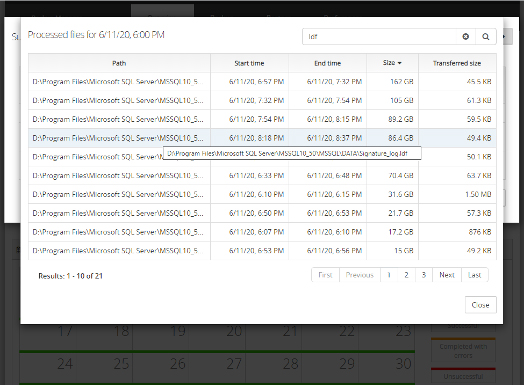This screenshot has width=524, height=385.
Task: Click calendar day 24 in background
Action: tap(65, 364)
